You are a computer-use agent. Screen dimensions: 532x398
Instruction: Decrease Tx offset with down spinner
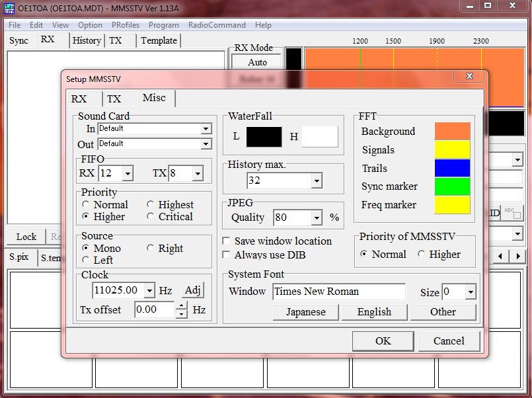click(182, 313)
